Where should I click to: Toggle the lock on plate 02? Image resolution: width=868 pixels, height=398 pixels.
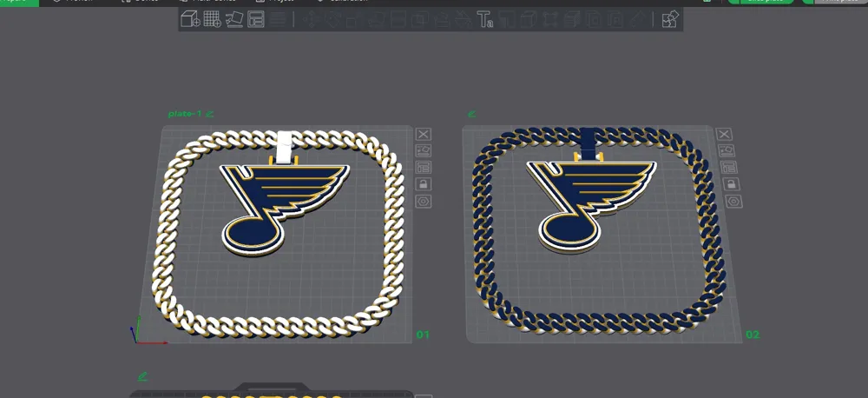(x=731, y=184)
